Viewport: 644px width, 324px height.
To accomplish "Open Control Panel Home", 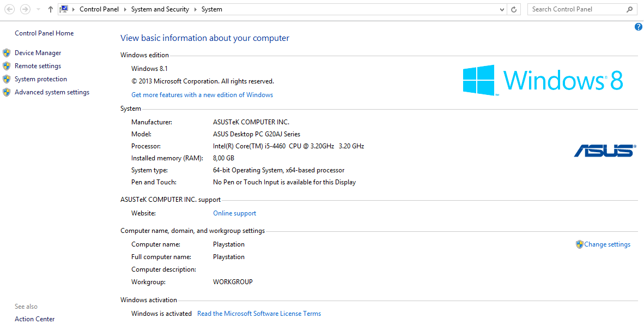I will pyautogui.click(x=44, y=33).
